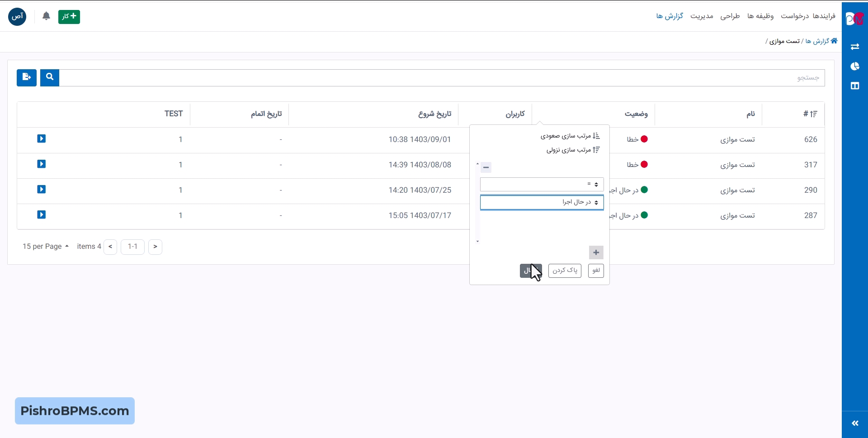Select ascending sort "مرتب سازی صعودی"
Viewport: 868px width, 438px height.
pos(570,136)
